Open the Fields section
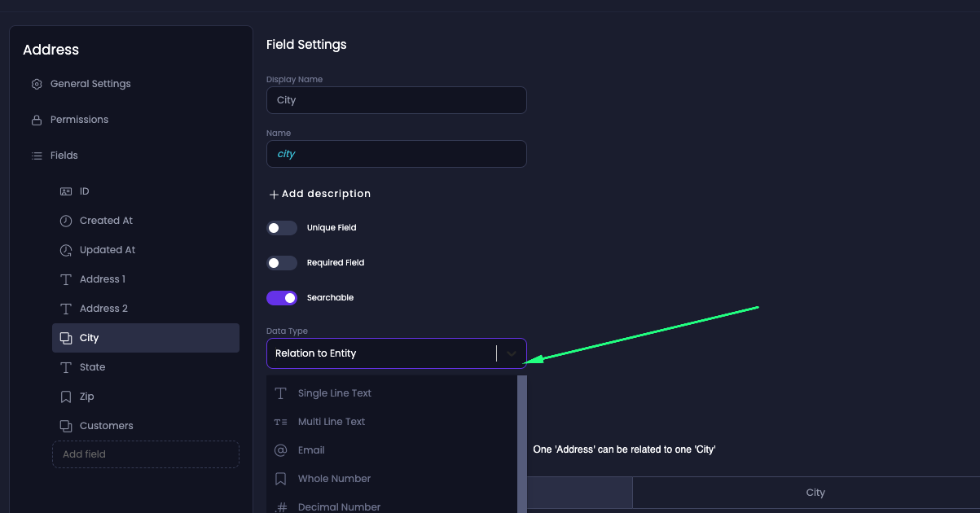 tap(64, 156)
